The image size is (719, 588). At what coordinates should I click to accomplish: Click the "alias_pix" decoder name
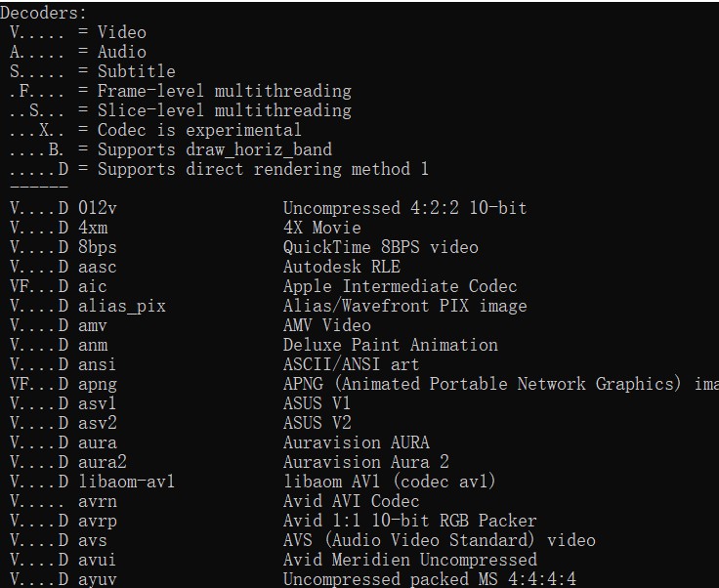[122, 306]
